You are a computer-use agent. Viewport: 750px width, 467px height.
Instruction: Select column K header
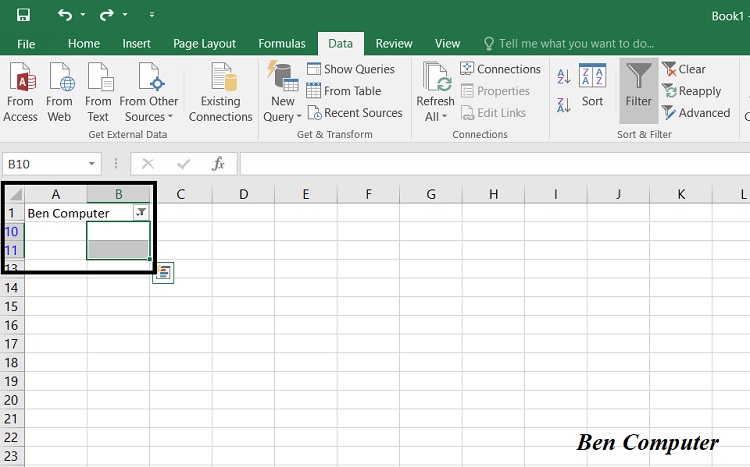tap(681, 194)
